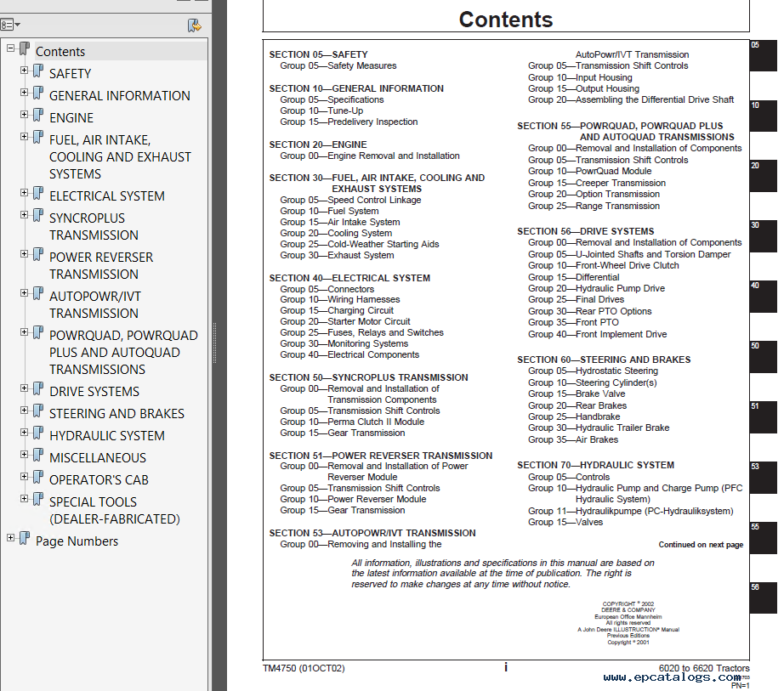Expand the HYDRAULIC SYSTEM bookmark
784x691 pixels.
click(x=24, y=432)
